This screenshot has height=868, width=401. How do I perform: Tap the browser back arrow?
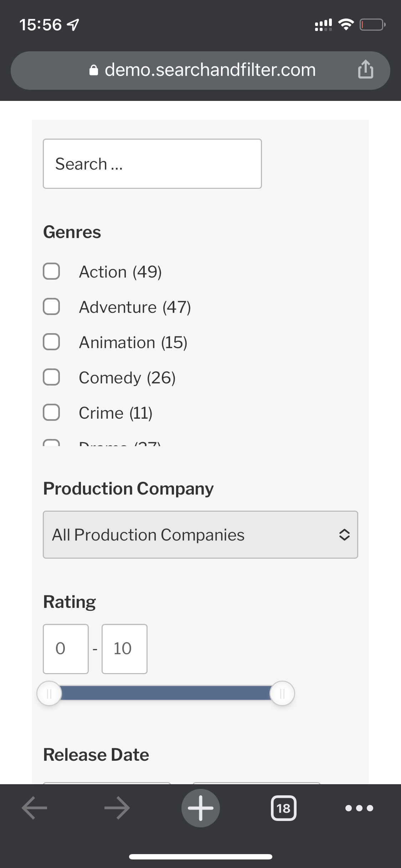pos(34,808)
